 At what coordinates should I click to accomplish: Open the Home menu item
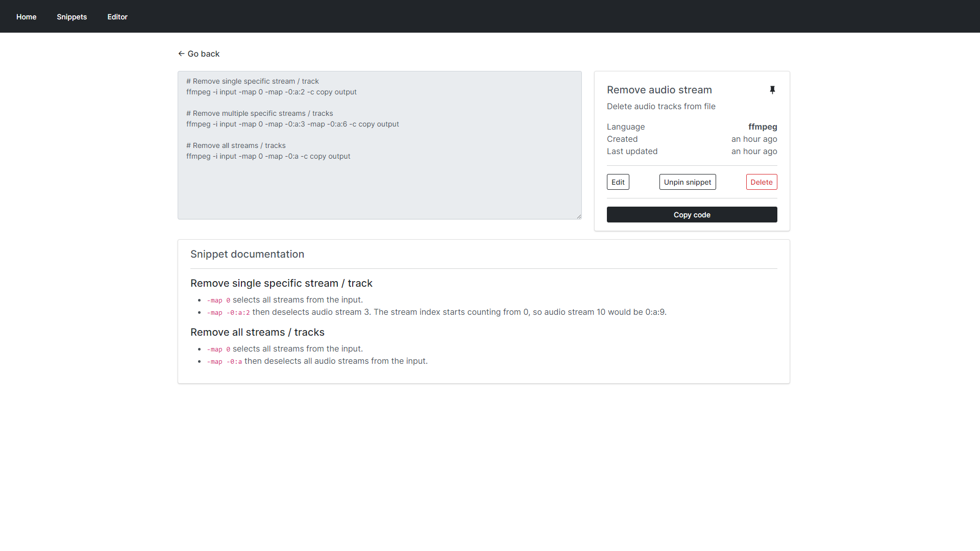[26, 17]
